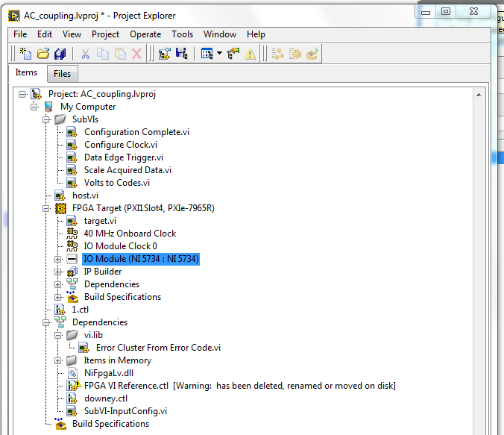
Task: Click the Open Project folder icon
Action: pyautogui.click(x=43, y=54)
